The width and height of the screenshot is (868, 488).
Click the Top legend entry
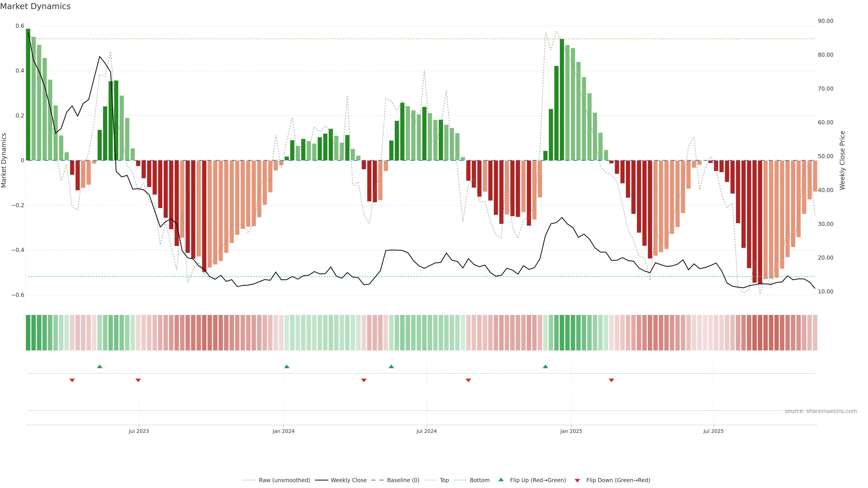pyautogui.click(x=444, y=480)
